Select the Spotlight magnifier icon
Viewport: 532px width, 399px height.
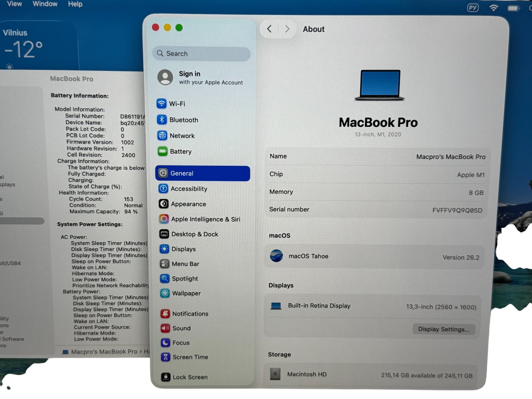[165, 278]
